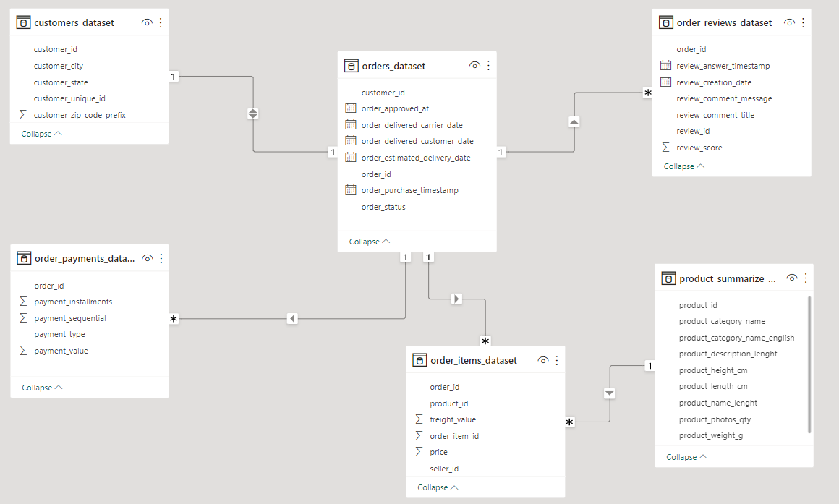Click the table icon on customers_dataset header
Viewport: 839px width, 504px height.
point(23,22)
